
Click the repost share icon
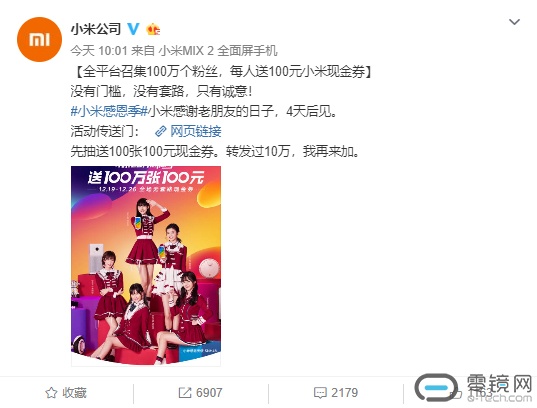pos(185,393)
